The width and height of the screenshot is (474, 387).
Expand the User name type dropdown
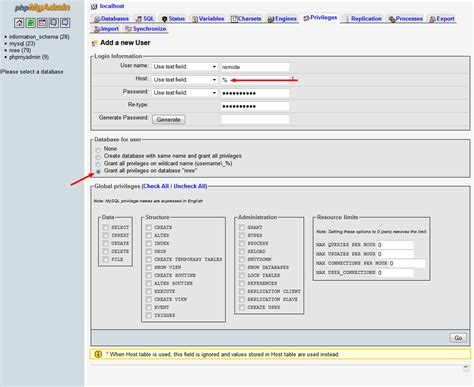(x=185, y=67)
